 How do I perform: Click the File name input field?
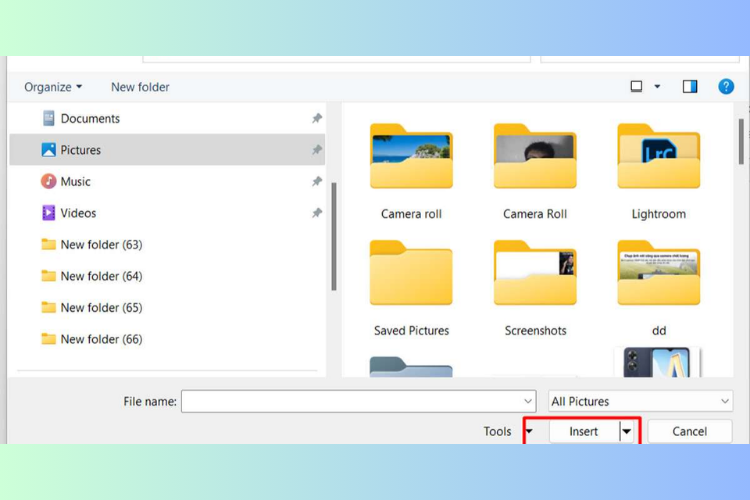tap(358, 401)
